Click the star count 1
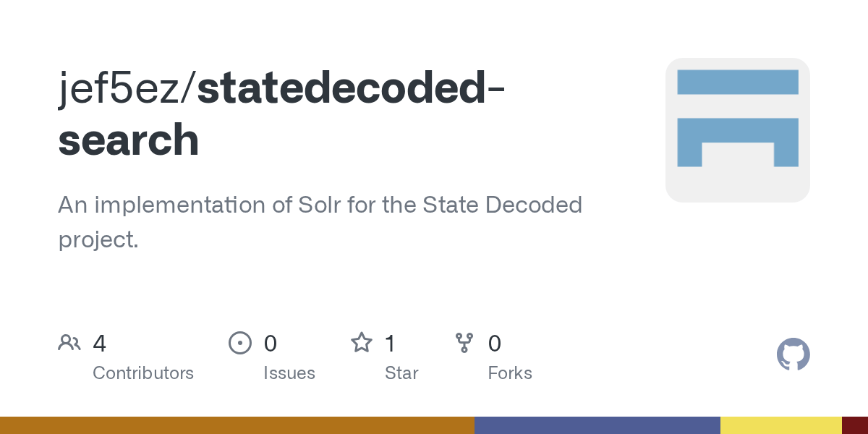The image size is (868, 434). click(x=390, y=343)
